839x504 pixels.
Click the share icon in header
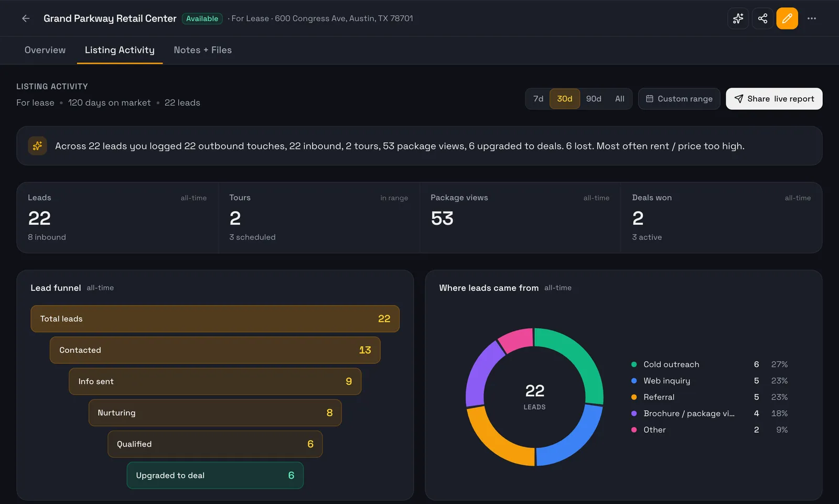[x=762, y=18]
